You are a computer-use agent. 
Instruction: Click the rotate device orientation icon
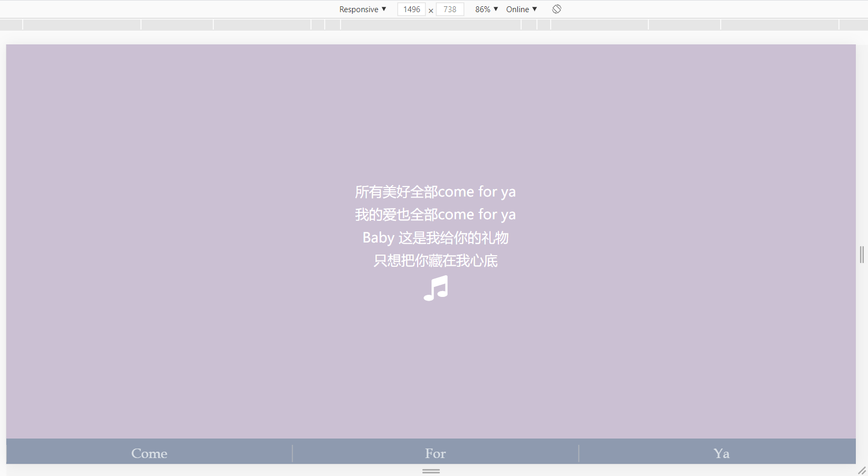coord(556,9)
